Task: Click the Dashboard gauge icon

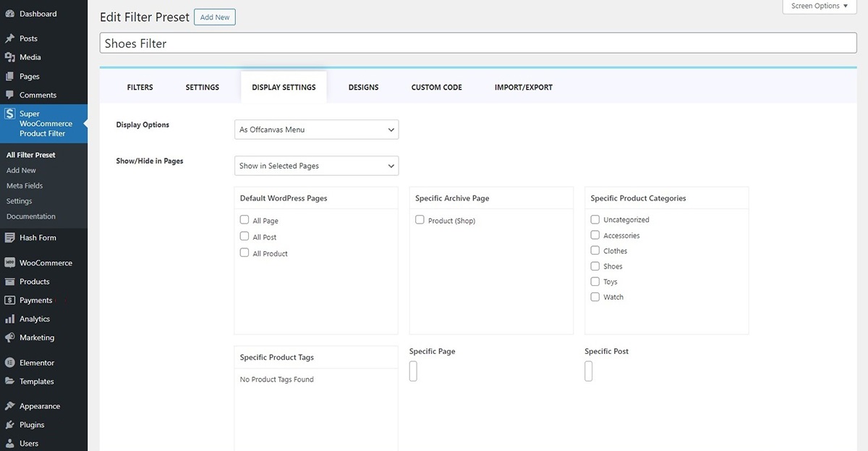Action: (x=9, y=14)
